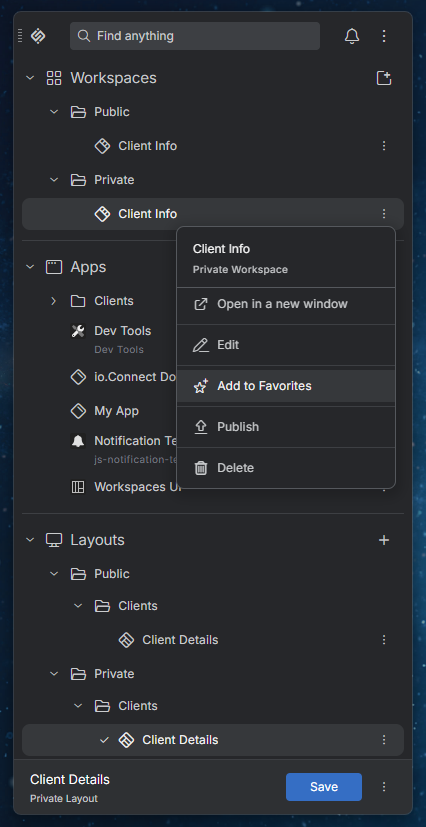Image resolution: width=426 pixels, height=827 pixels.
Task: Collapse Clients folder under Public layouts
Action: (x=78, y=606)
